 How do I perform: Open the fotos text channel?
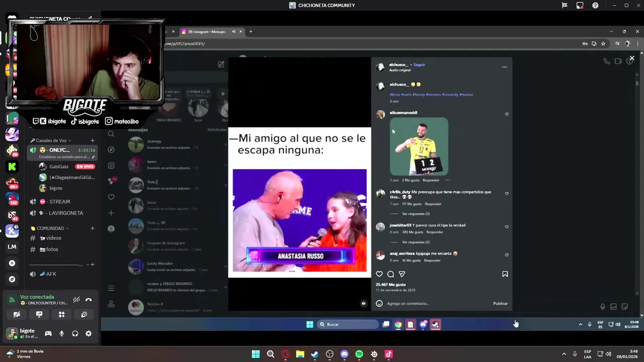[x=61, y=249]
